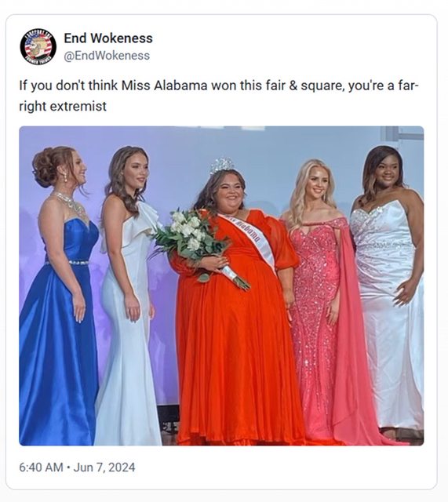
Task: Click the Alabama sash in the photo
Action: (x=250, y=239)
